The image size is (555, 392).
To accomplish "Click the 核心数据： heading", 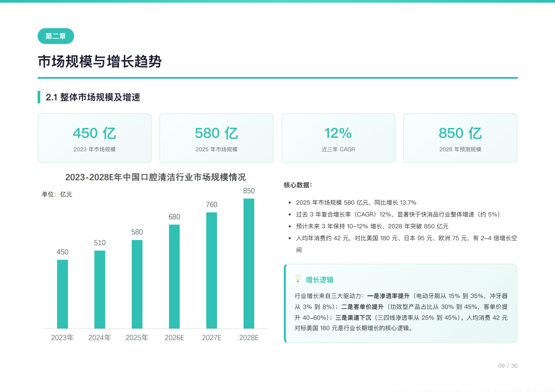I will click(x=298, y=185).
